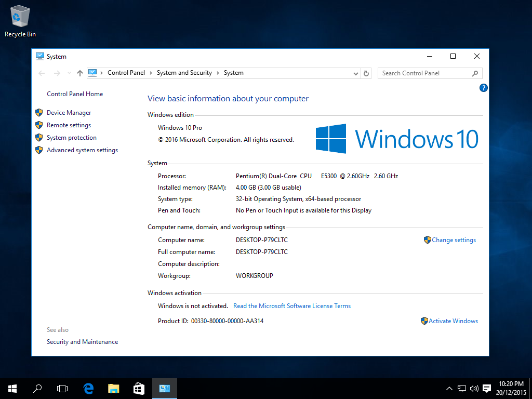
Task: Click the computer icon in address bar
Action: pos(92,73)
